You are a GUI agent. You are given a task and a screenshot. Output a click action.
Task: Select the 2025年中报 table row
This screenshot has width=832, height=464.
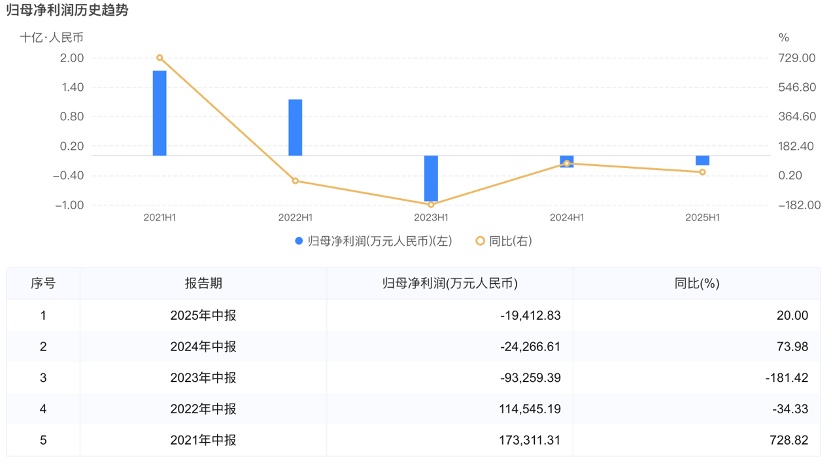(x=203, y=316)
